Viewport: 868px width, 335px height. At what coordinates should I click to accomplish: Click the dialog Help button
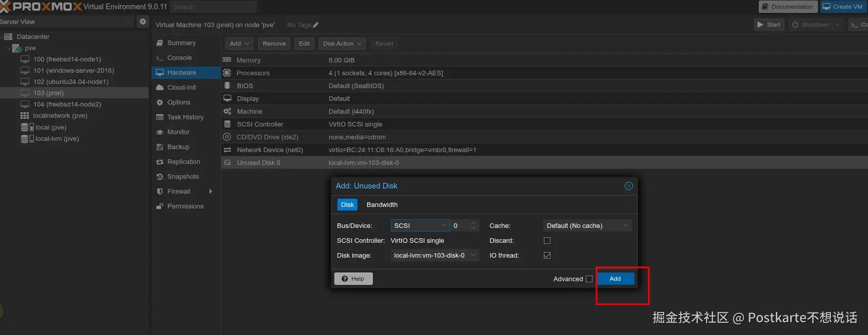click(353, 279)
